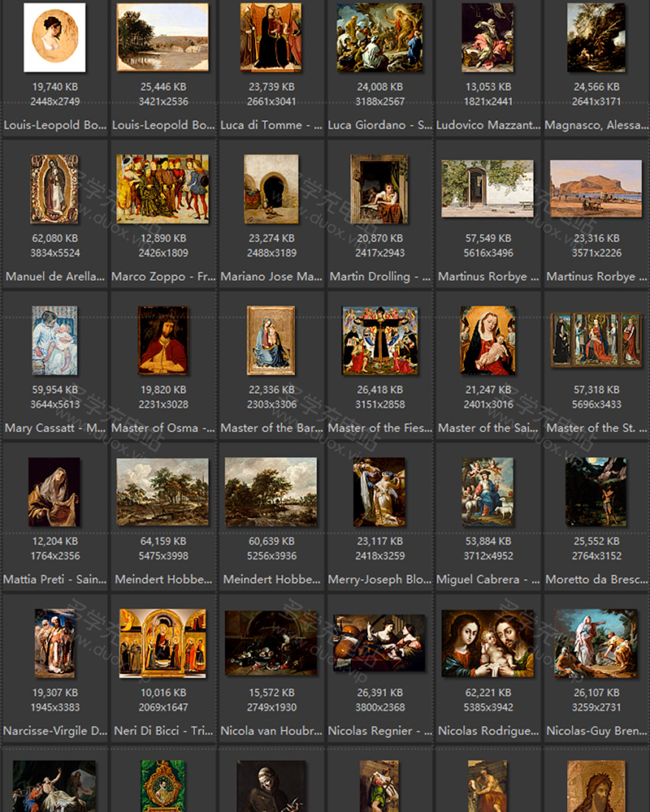This screenshot has width=650, height=812.
Task: Choose the Martin Drolling window scene thumbnail
Action: point(379,189)
